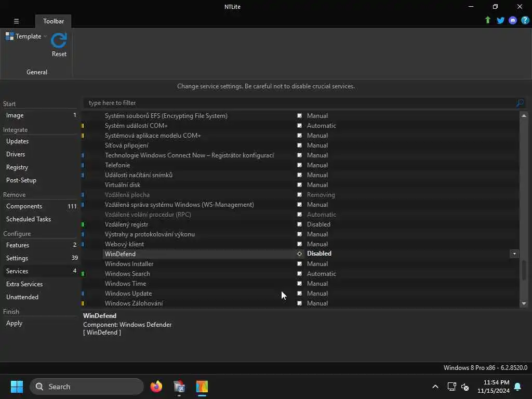Click state icon beside Telefonie Manual
The height and width of the screenshot is (399, 532).
pyautogui.click(x=300, y=165)
